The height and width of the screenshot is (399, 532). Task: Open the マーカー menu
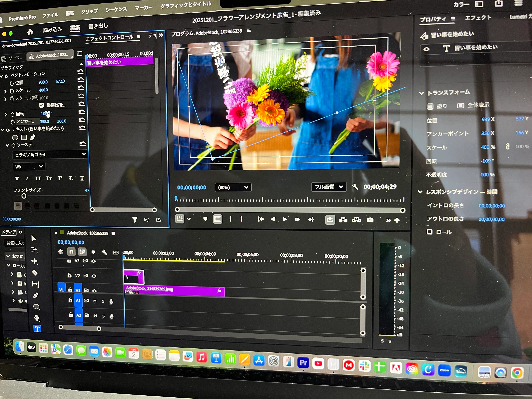144,8
